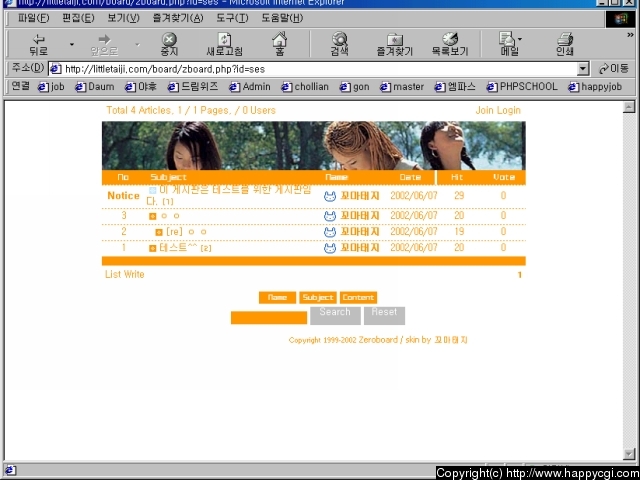
Task: Click the Go (이동) button
Action: pyautogui.click(x=613, y=69)
